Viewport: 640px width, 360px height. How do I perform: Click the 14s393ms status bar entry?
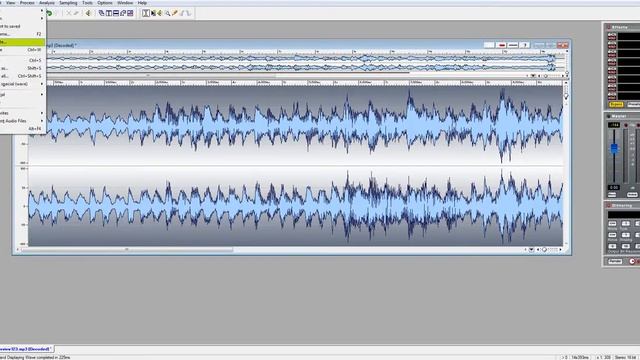(580, 357)
